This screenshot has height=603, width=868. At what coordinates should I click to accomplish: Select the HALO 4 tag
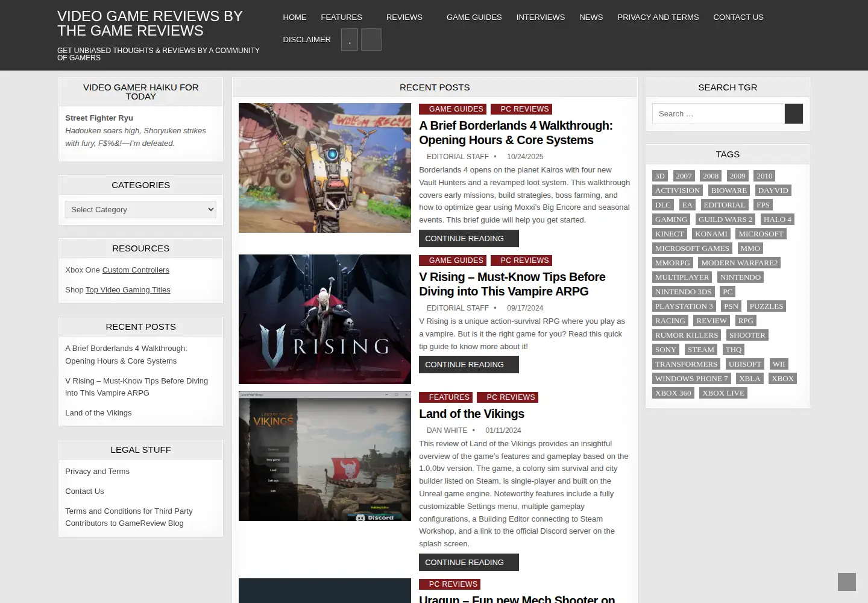point(777,219)
